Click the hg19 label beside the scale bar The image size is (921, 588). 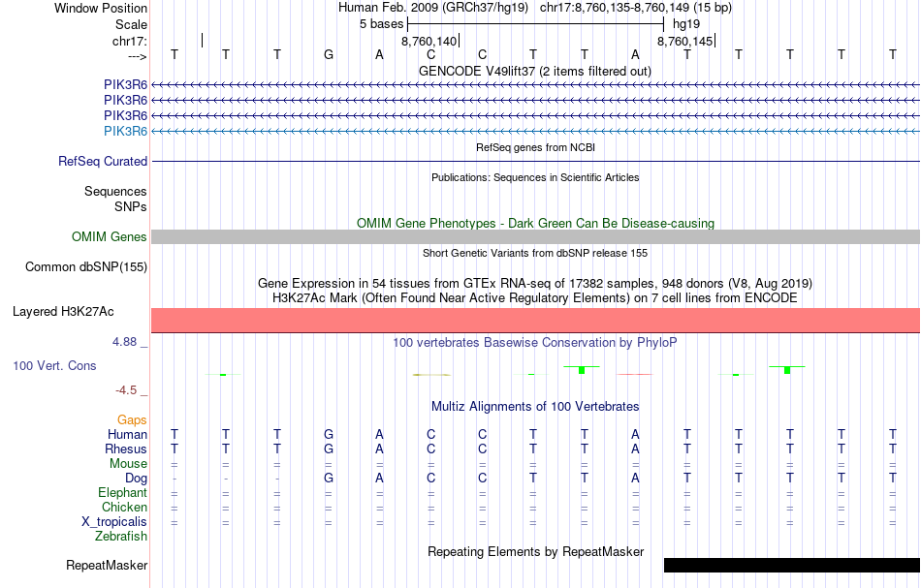(686, 24)
